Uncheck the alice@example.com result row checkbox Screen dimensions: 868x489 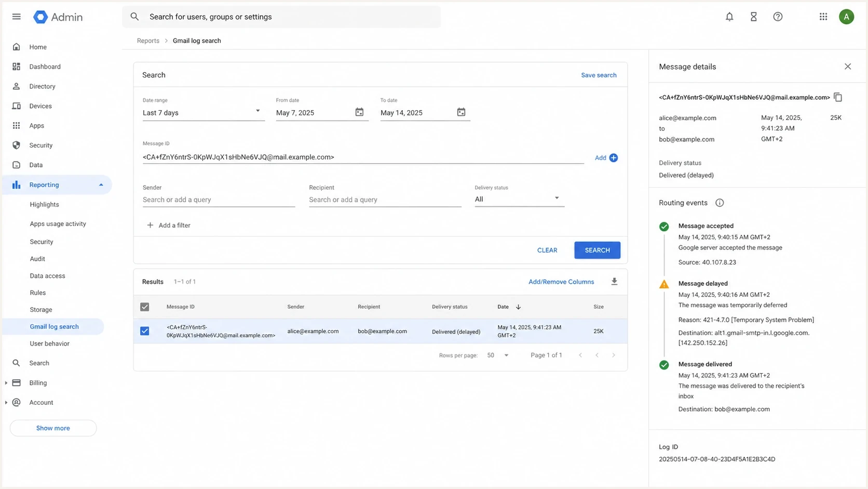[145, 331]
